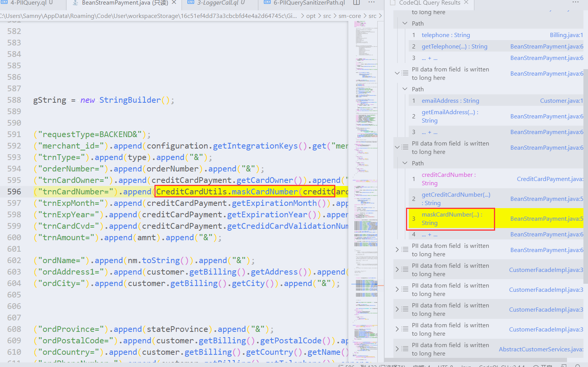588x367 pixels.
Task: Click path list icon of AbstractCustomerServices result
Action: coord(405,349)
